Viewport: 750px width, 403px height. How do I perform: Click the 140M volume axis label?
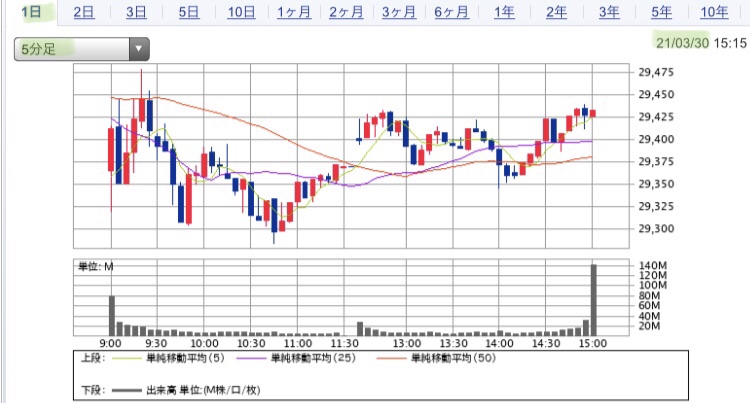pos(652,265)
